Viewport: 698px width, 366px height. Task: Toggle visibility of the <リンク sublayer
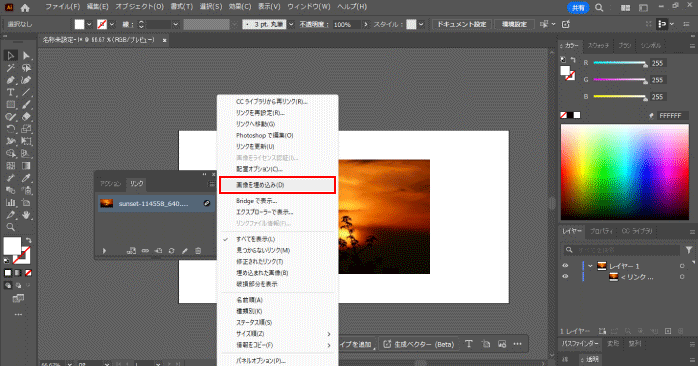click(x=565, y=277)
